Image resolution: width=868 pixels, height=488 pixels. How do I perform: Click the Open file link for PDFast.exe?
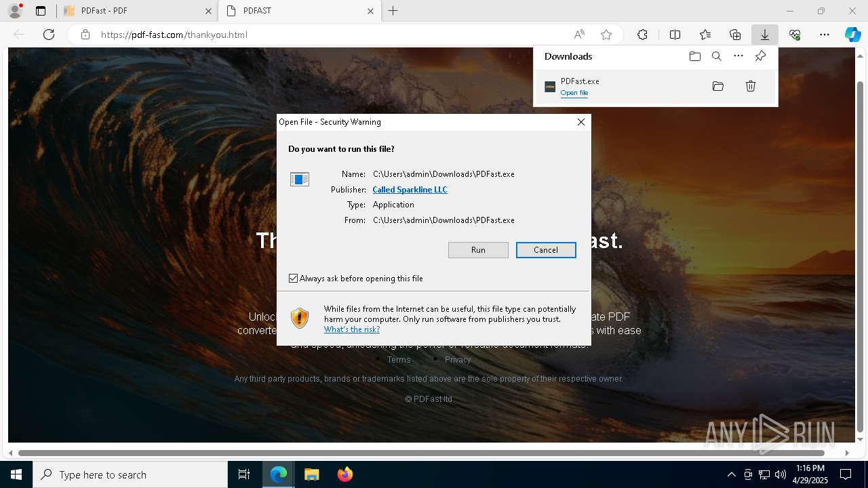point(574,93)
